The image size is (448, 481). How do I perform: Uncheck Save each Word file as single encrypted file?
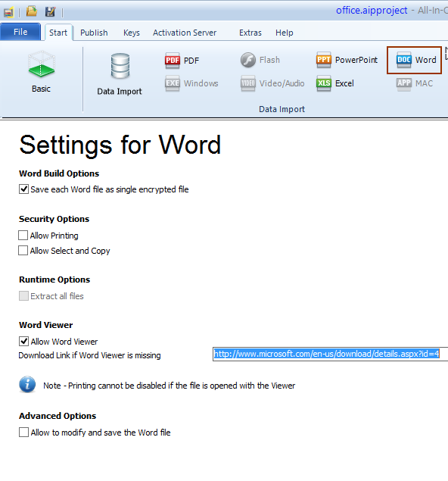pos(24,189)
